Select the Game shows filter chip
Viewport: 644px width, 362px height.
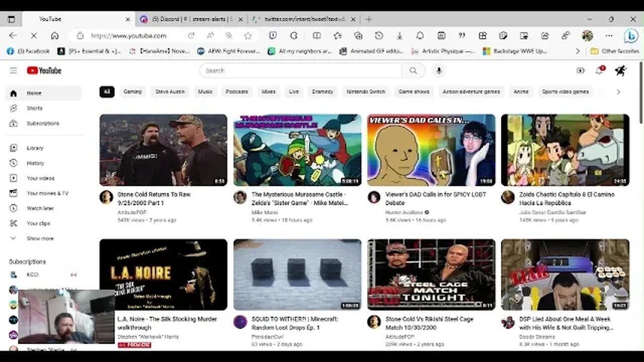tap(414, 92)
